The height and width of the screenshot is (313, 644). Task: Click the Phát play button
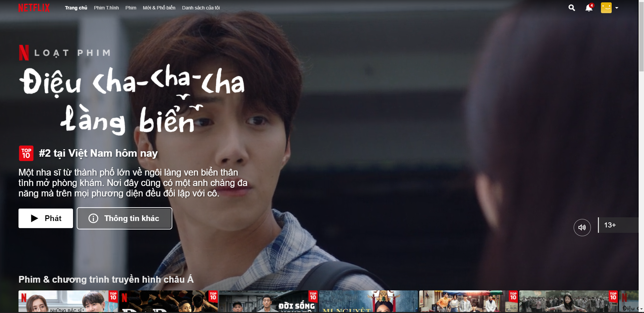[x=46, y=218]
